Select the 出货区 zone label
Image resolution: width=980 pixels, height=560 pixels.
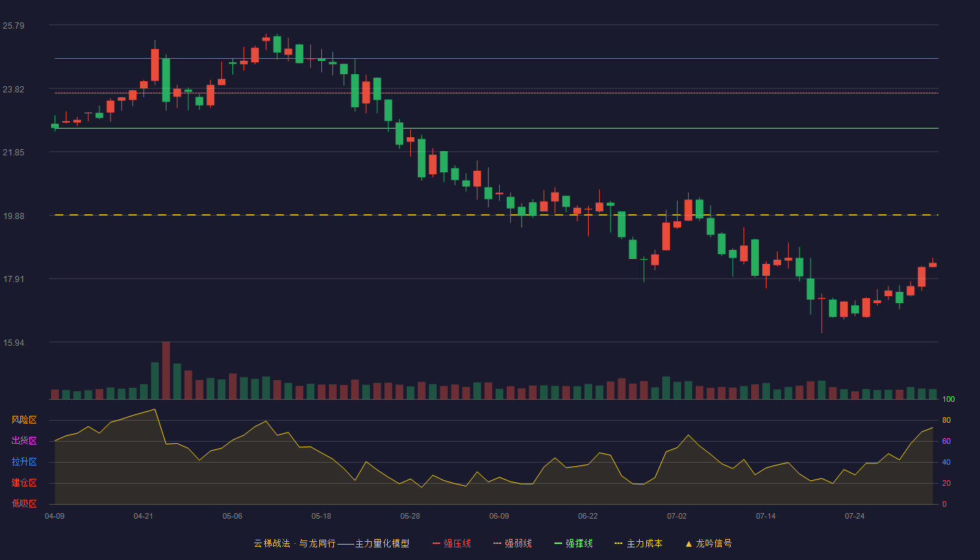tap(24, 441)
